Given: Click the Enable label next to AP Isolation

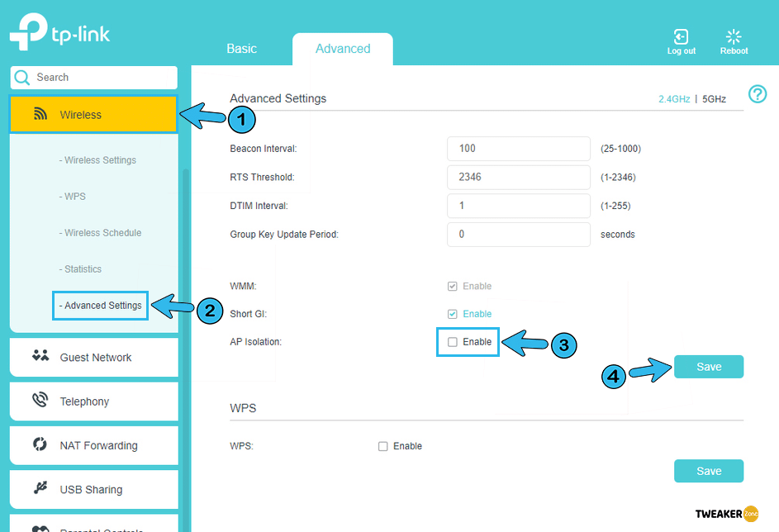Looking at the screenshot, I should [x=477, y=342].
